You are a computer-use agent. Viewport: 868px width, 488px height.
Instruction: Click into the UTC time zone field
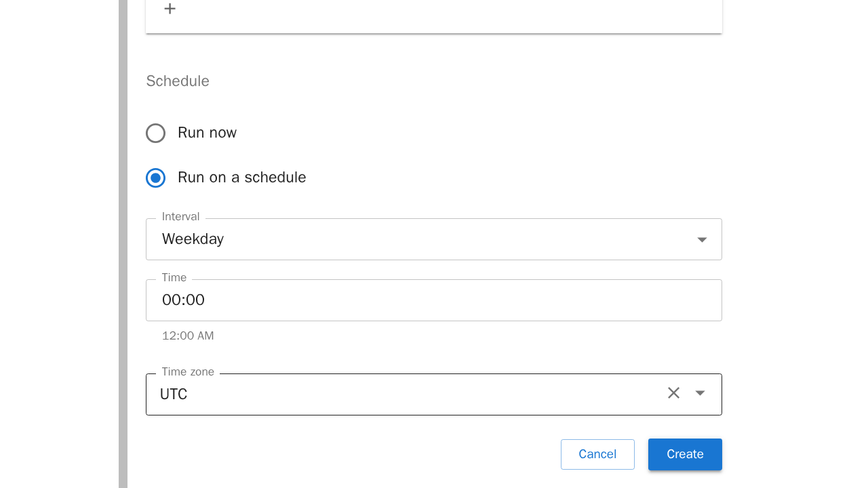click(407, 394)
